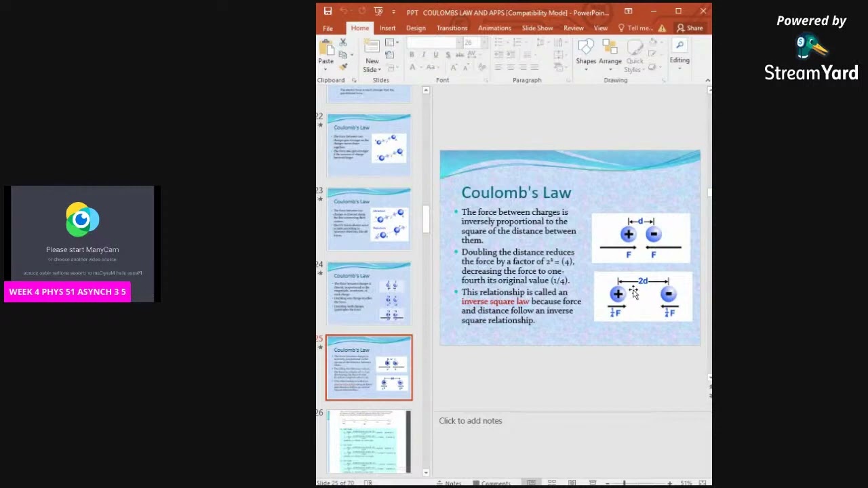Zoom out using the minus button
The width and height of the screenshot is (868, 488).
[608, 483]
